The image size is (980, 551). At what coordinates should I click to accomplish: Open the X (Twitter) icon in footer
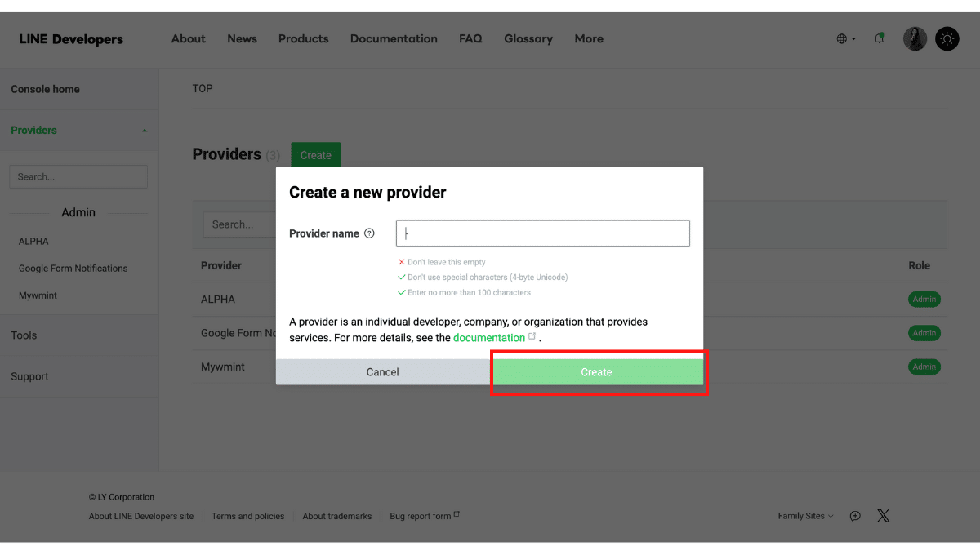pyautogui.click(x=883, y=516)
